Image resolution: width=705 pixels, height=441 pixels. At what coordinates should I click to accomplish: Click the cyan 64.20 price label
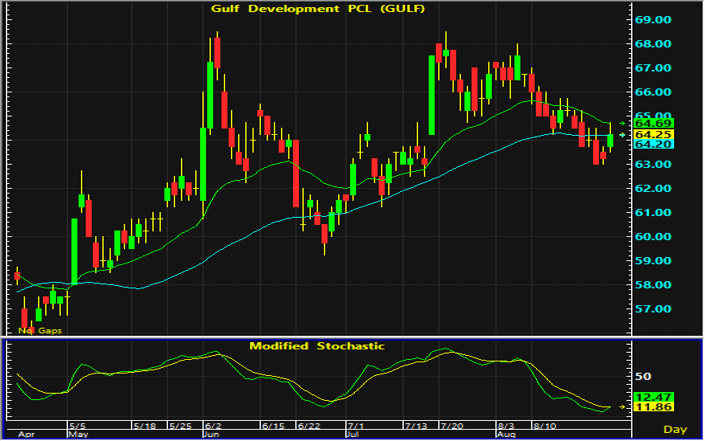click(x=653, y=144)
